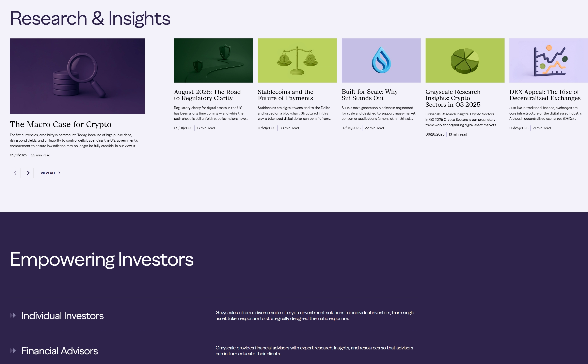Open the magnifying glass coins article image
Image resolution: width=588 pixels, height=364 pixels.
77,76
